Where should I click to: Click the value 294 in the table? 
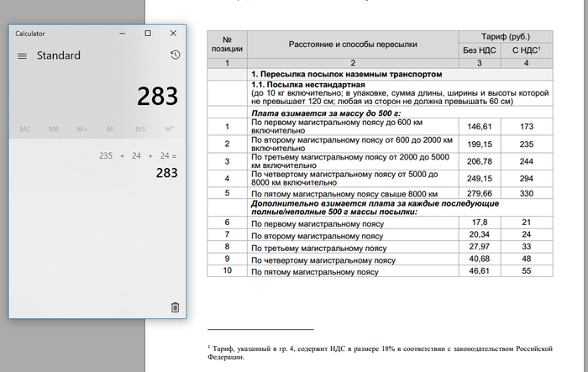[527, 179]
